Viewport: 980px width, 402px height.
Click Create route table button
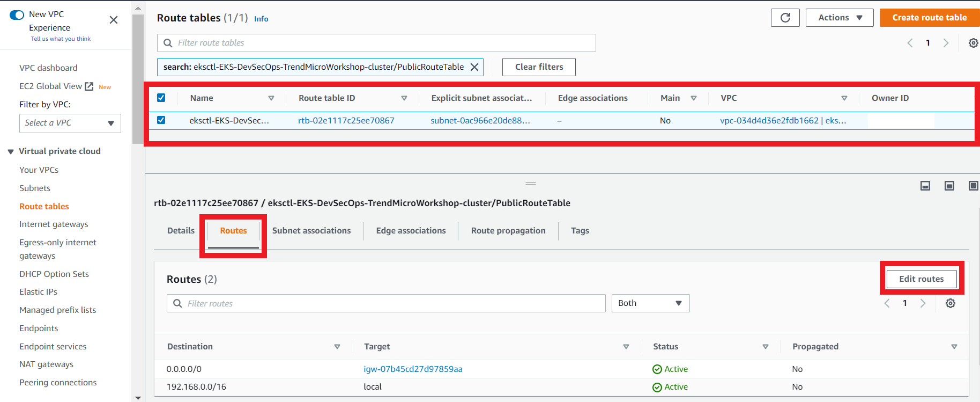click(930, 18)
